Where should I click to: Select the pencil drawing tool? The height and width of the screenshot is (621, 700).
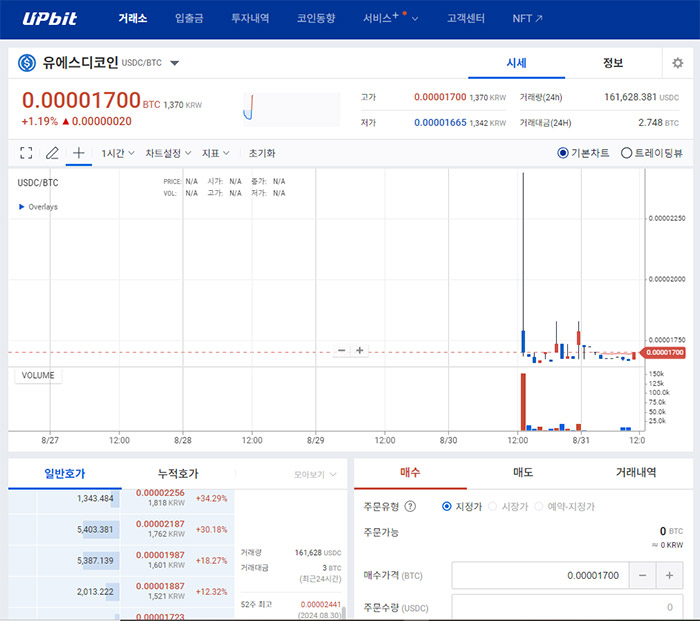click(x=52, y=153)
